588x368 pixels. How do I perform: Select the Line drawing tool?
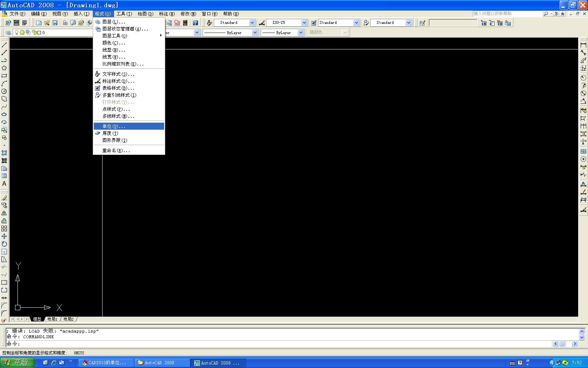coord(4,45)
